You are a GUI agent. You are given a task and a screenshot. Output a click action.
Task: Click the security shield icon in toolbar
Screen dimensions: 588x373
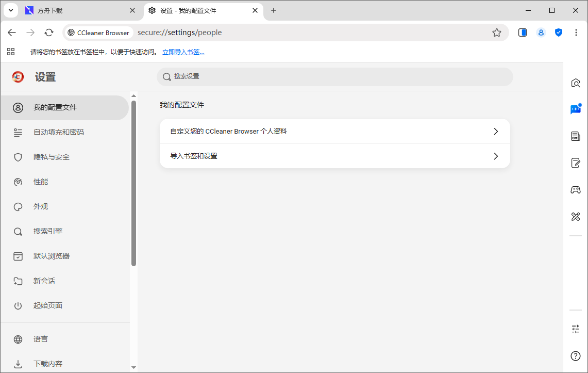[559, 32]
